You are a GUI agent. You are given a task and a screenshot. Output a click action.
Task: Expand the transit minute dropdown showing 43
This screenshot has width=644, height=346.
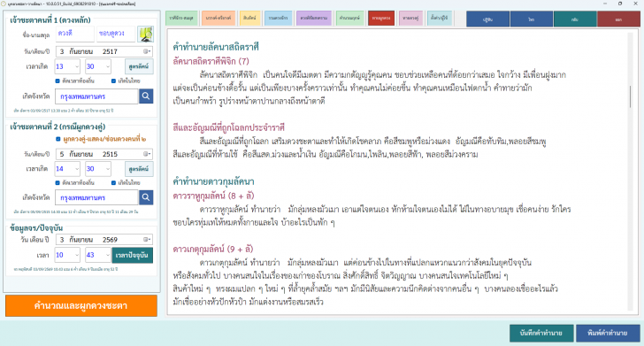pos(108,255)
